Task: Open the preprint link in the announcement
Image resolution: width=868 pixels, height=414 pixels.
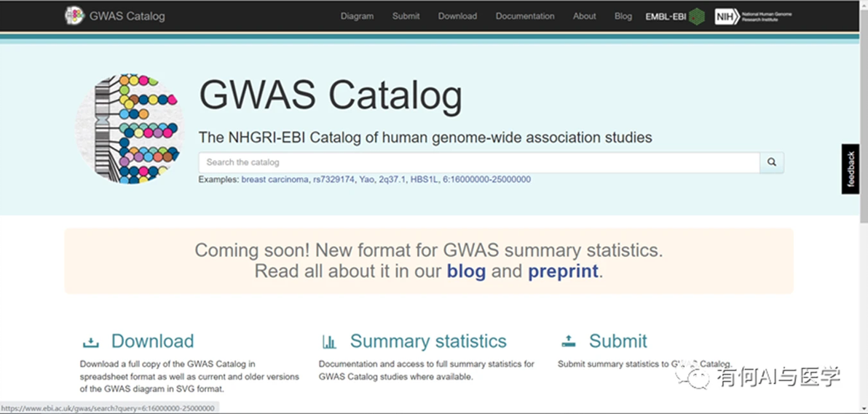Action: tap(563, 271)
